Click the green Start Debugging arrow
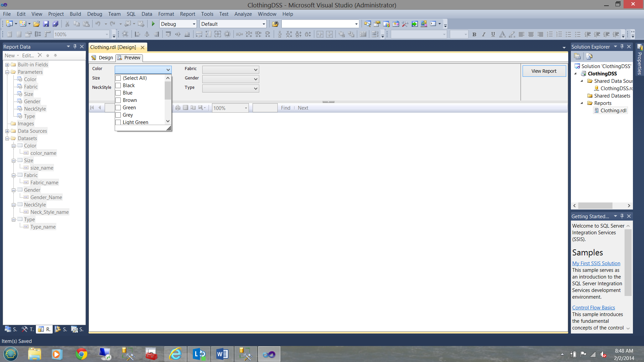Image resolution: width=644 pixels, height=362 pixels. click(153, 24)
